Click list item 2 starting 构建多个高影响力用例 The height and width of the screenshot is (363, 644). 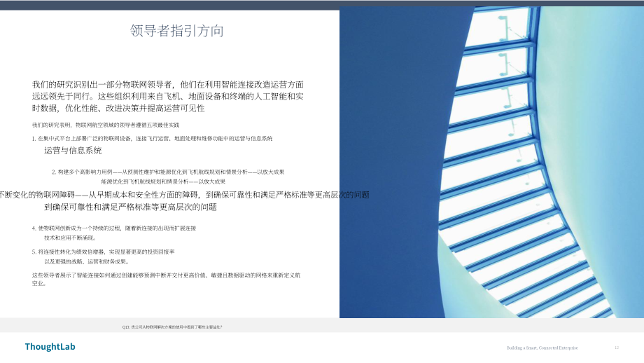(168, 172)
